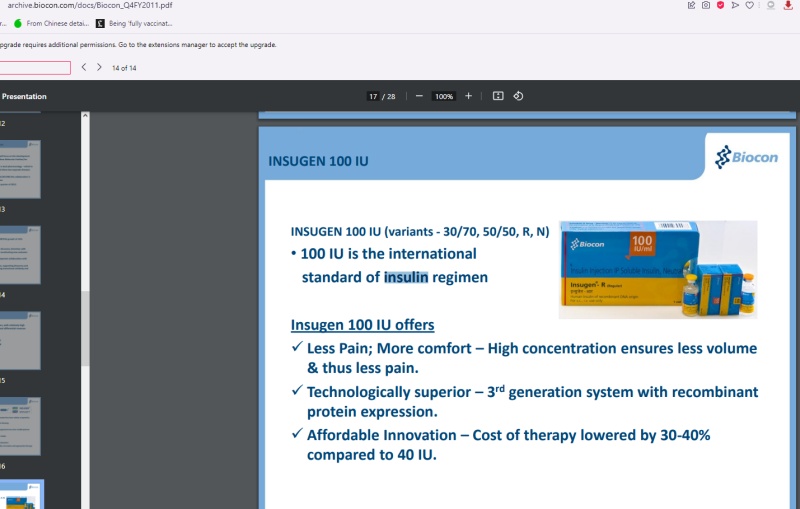Screen dimensions: 800x509
Task: Click the browser snapshot camera icon
Action: click(x=706, y=5)
